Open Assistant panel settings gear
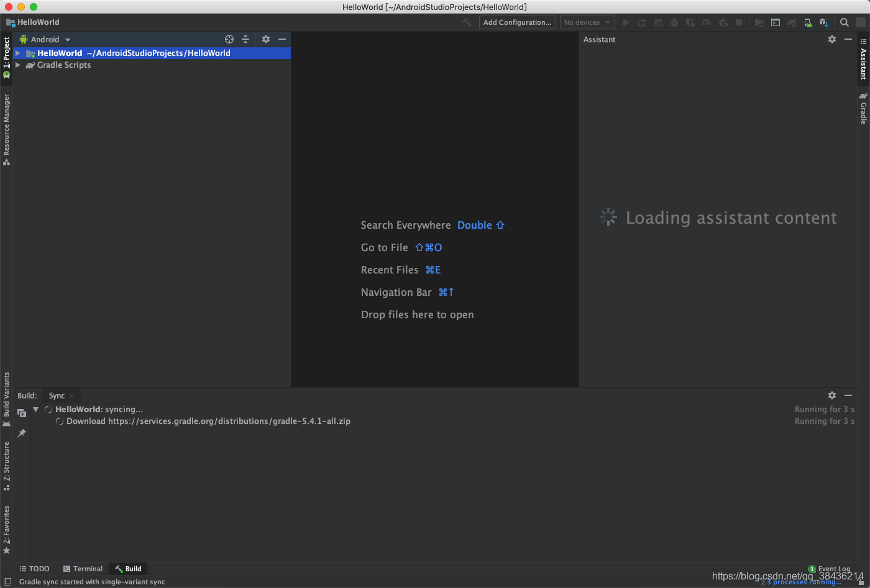Image resolution: width=870 pixels, height=588 pixels. pyautogui.click(x=832, y=39)
